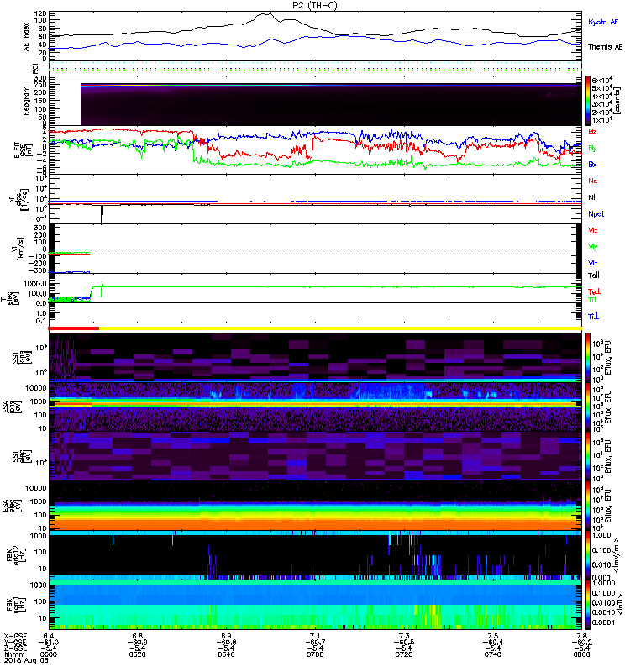Click the Npot legend label
This screenshot has width=630, height=672.
click(x=596, y=213)
